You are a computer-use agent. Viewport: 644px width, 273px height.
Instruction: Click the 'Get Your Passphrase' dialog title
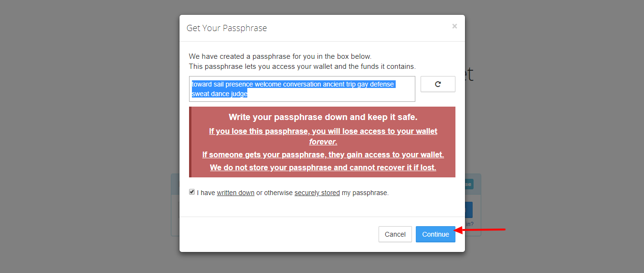coord(226,28)
